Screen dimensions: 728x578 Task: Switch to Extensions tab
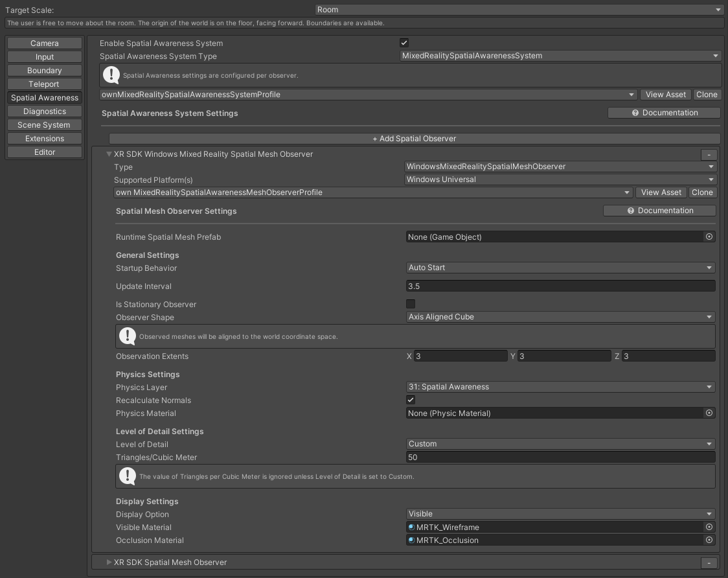[45, 139]
